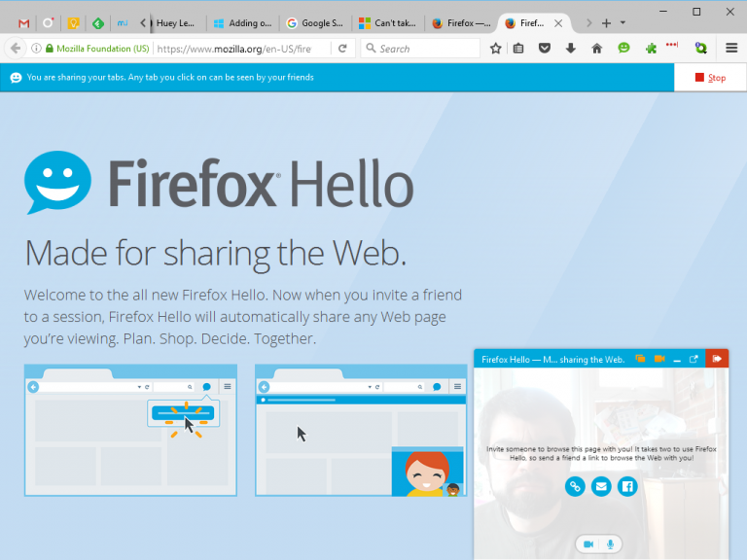Email the Hello invitation link
Viewport: 747px width, 560px height.
(x=601, y=486)
